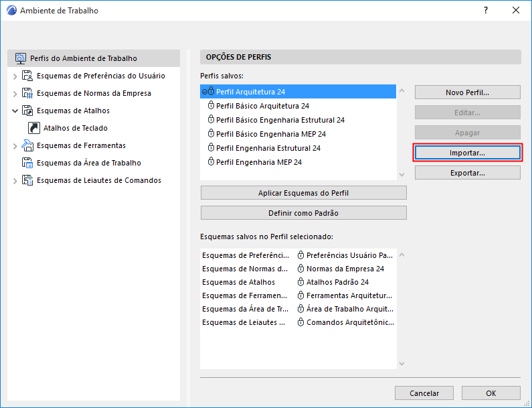Click lock icon beside Comandos Arquitetônic...
Viewport: 532px width, 408px height.
pos(300,322)
